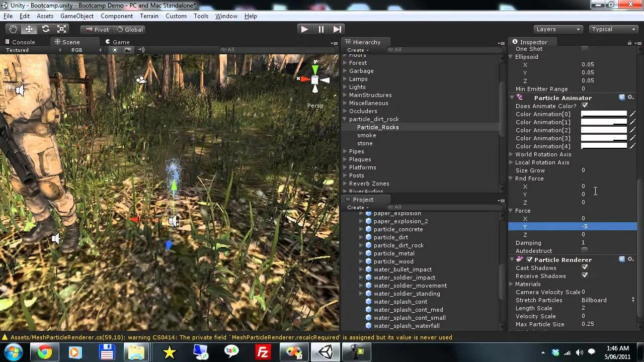Viewport: 644px width, 362px height.
Task: Open Windows Start menu
Action: 14,352
